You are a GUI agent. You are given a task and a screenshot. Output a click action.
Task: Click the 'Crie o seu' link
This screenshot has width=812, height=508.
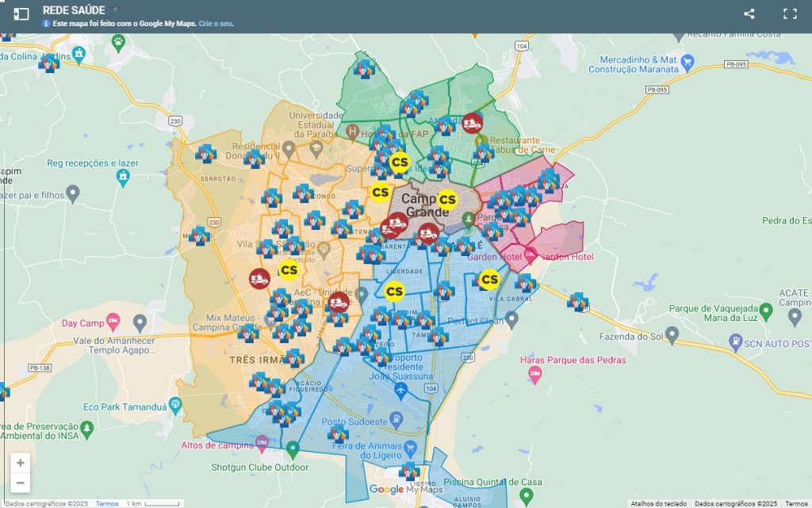click(216, 24)
